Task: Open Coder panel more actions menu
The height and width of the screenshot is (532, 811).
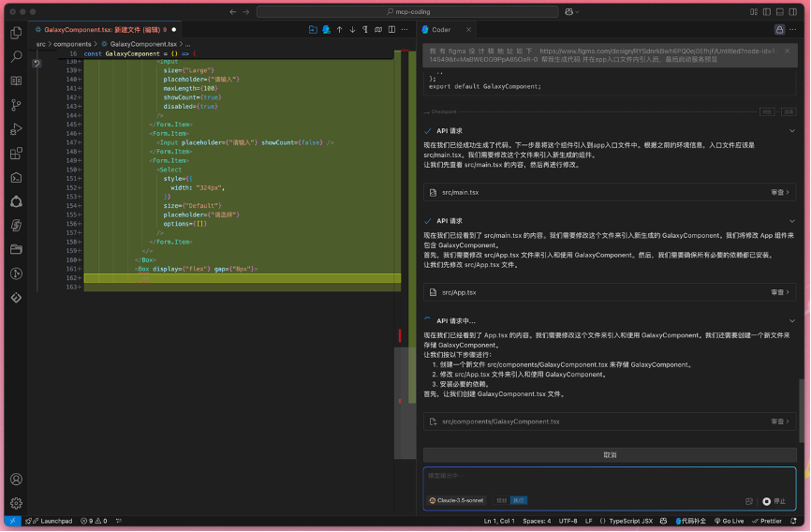Action: tap(793, 29)
